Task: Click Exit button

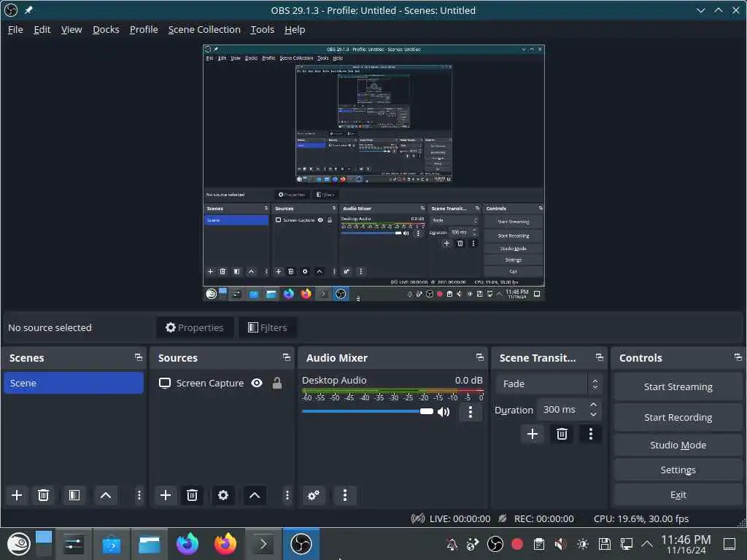Action: click(678, 495)
